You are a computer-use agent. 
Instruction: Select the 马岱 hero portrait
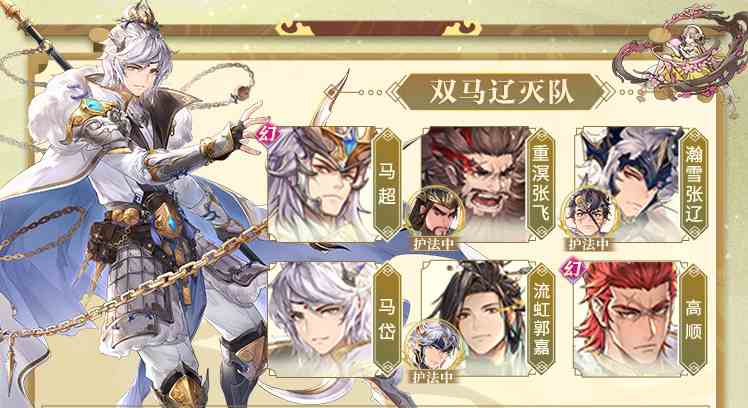click(321, 318)
